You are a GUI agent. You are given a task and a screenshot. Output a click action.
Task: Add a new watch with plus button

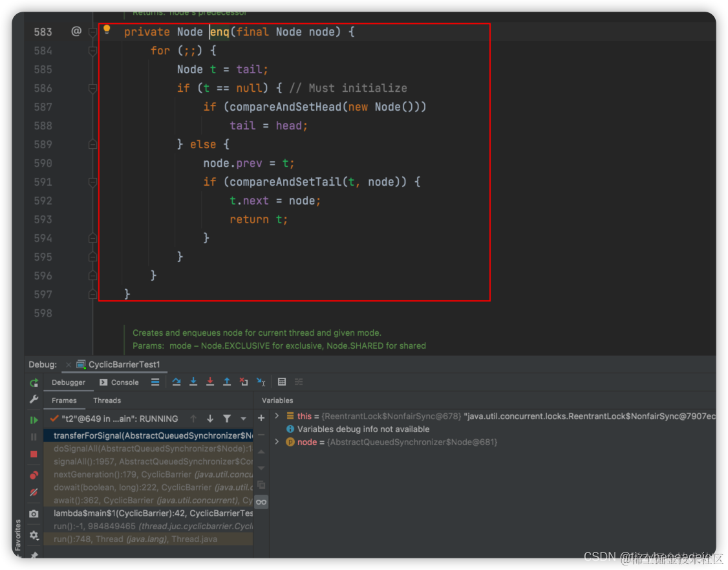[261, 418]
